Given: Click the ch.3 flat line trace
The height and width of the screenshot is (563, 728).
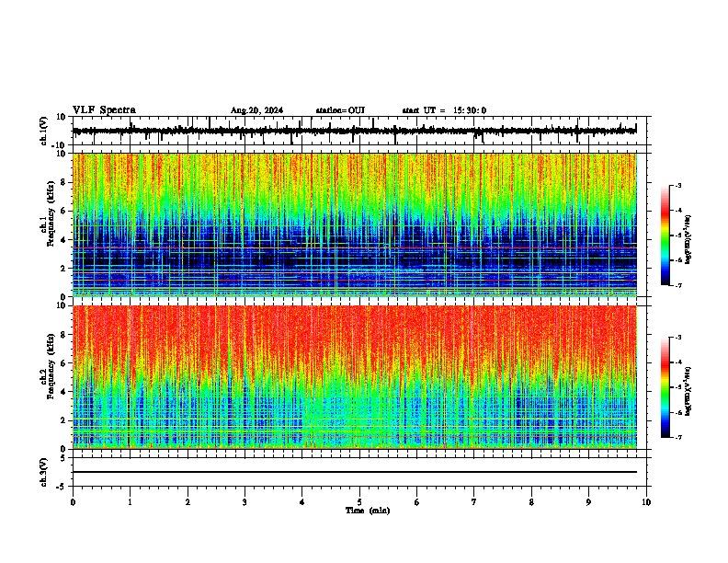Looking at the screenshot, I should pos(355,472).
